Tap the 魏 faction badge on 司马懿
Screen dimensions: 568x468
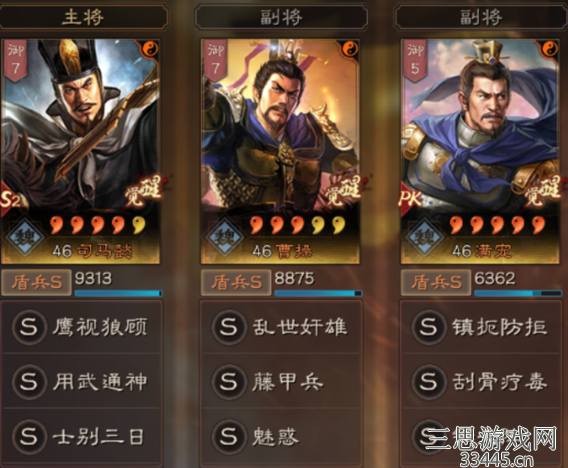click(x=24, y=238)
